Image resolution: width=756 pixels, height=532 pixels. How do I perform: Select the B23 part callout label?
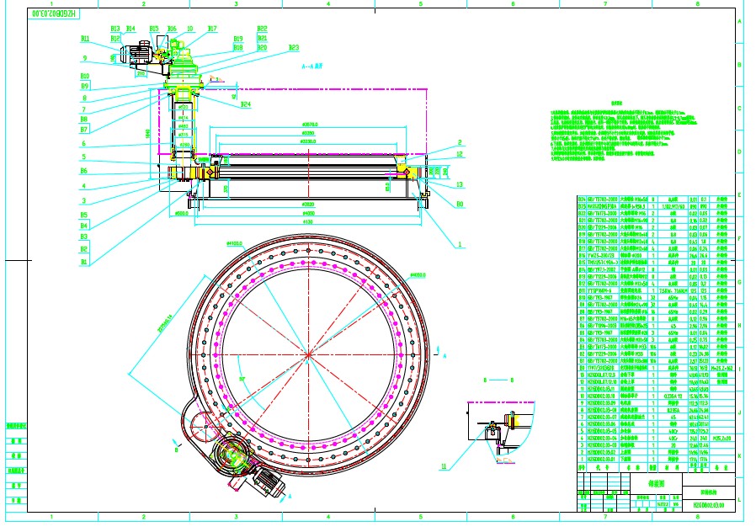[293, 48]
